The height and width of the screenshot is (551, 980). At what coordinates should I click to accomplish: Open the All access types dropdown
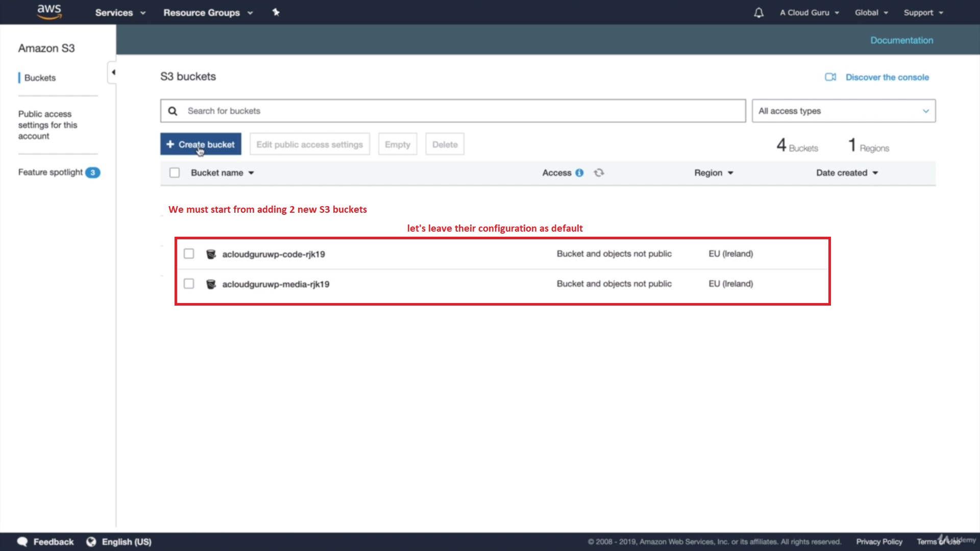[843, 111]
